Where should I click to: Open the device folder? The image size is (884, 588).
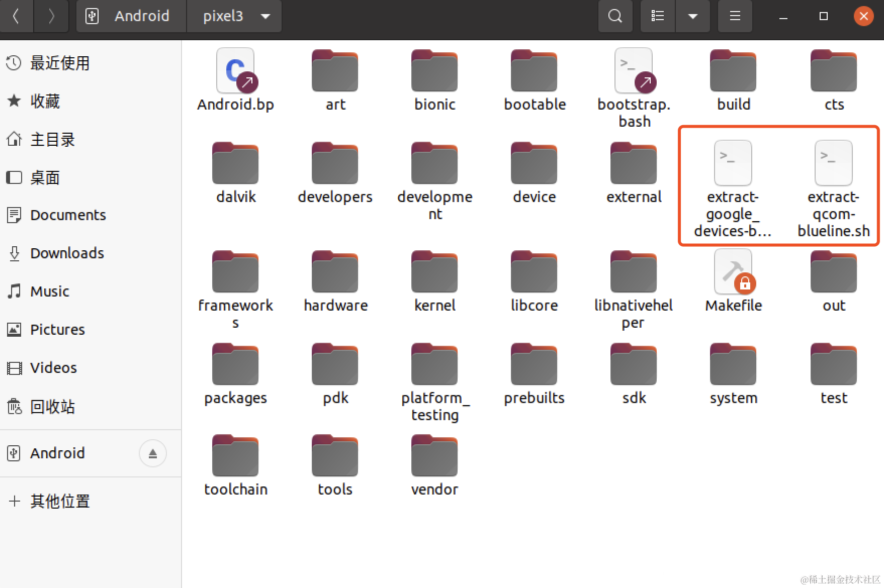pos(534,163)
